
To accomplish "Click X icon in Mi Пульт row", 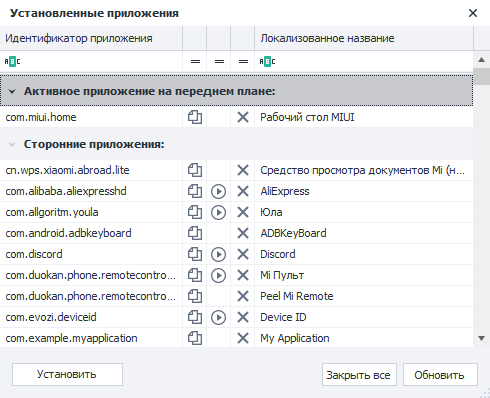I will pos(243,275).
